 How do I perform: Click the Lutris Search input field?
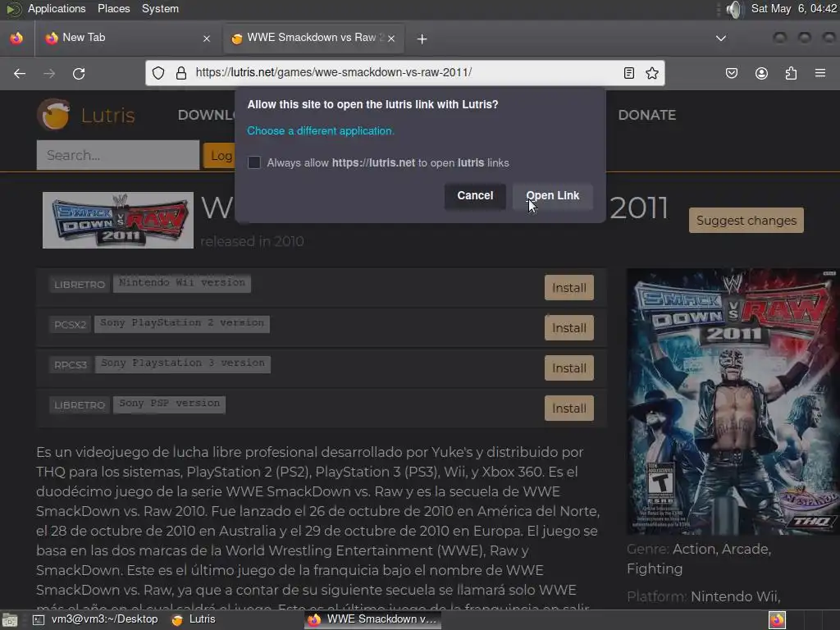(118, 155)
